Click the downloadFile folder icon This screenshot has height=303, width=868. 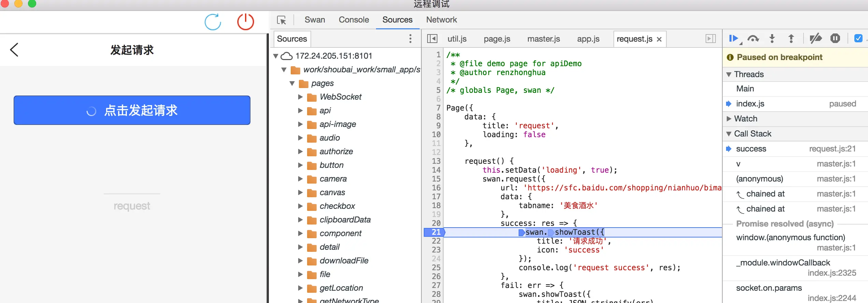click(x=312, y=261)
